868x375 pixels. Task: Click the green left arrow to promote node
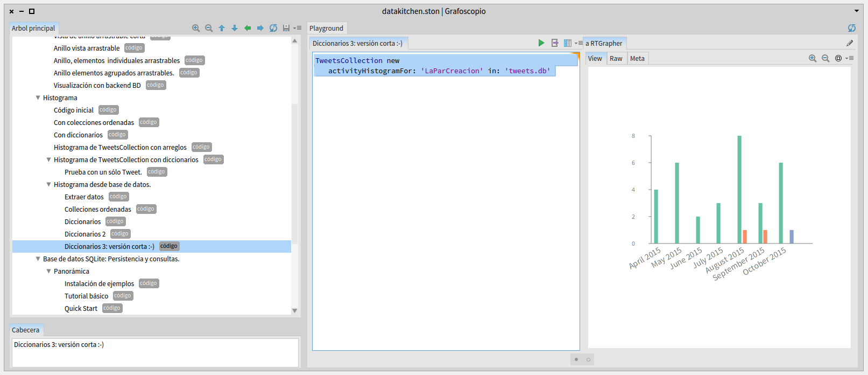pos(248,28)
